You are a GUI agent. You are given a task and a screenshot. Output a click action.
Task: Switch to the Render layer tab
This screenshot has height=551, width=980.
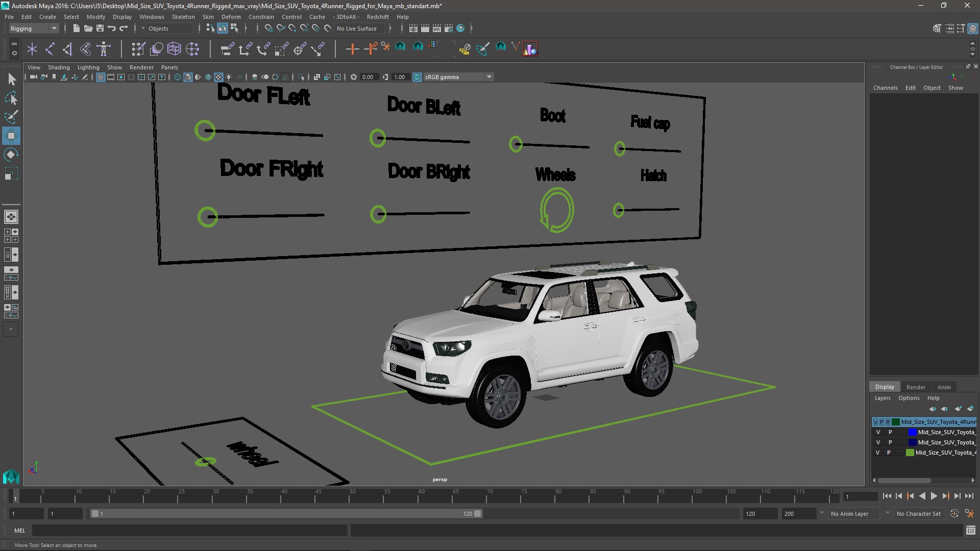click(916, 387)
